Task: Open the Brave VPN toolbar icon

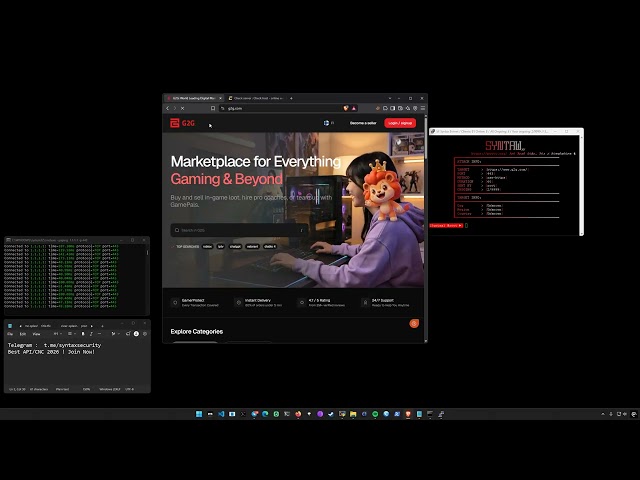Action: [x=415, y=108]
